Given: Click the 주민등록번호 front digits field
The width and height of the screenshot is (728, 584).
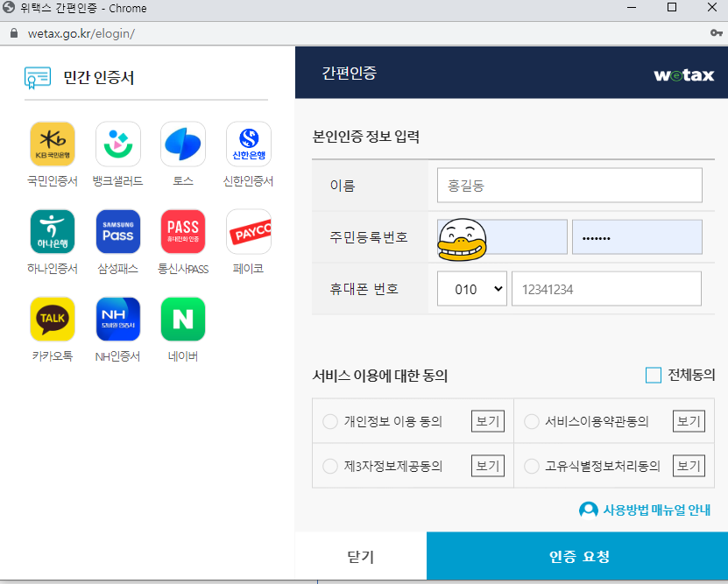Looking at the screenshot, I should pos(502,237).
